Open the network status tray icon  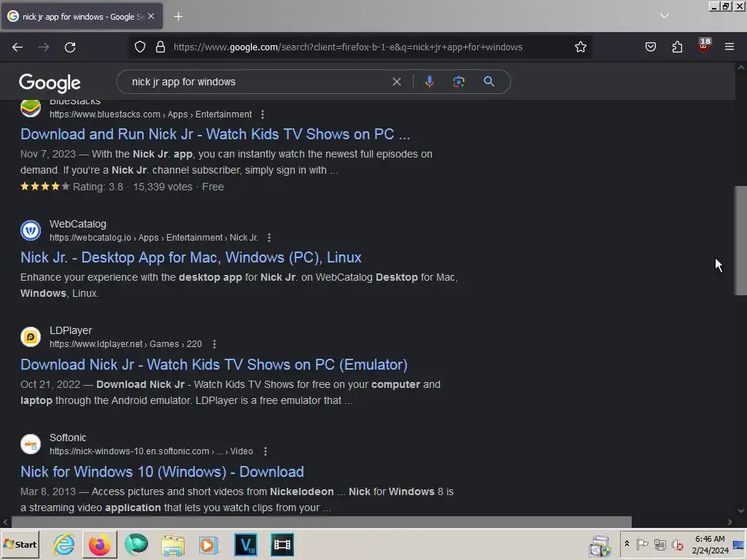659,544
